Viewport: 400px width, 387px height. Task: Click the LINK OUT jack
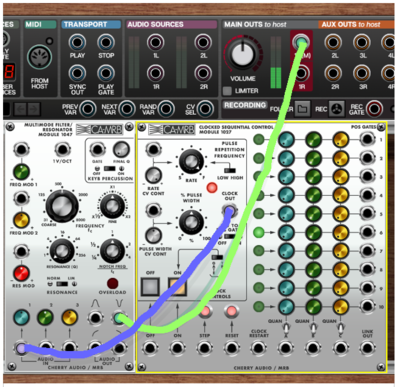click(x=367, y=348)
